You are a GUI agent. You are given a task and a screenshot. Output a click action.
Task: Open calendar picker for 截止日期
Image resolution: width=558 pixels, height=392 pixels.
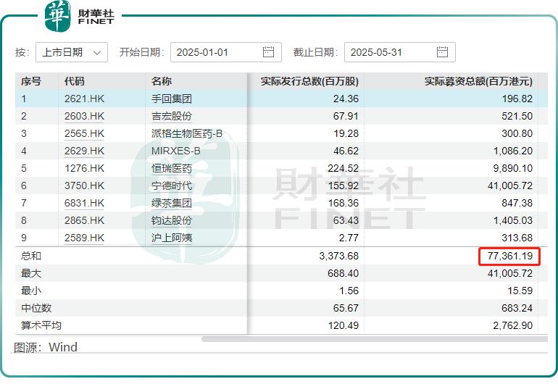click(x=442, y=52)
